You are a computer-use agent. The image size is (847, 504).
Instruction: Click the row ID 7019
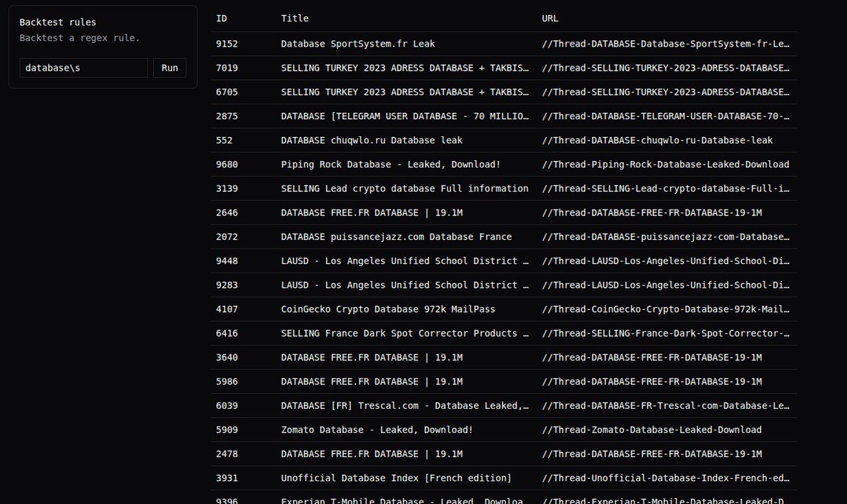pos(227,68)
